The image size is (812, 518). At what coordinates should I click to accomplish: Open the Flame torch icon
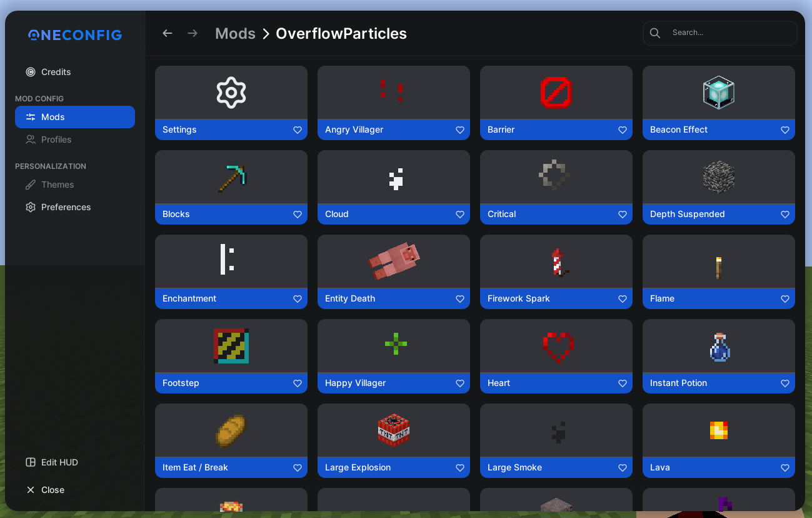[x=719, y=267]
